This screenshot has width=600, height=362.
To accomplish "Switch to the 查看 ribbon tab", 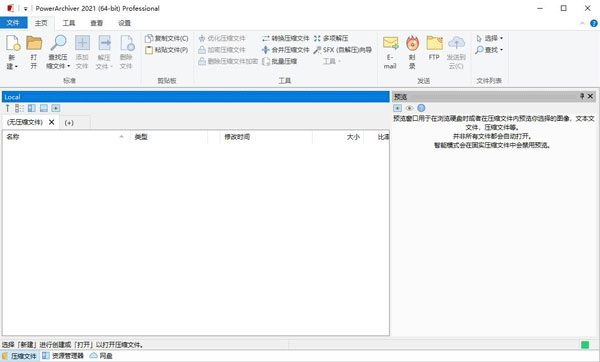I will tap(96, 23).
